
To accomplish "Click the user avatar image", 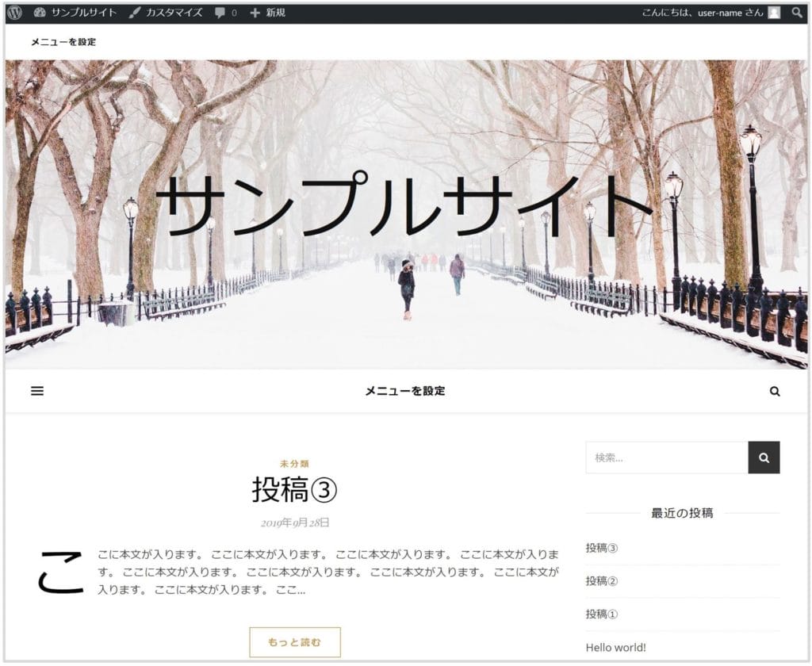I will (774, 13).
